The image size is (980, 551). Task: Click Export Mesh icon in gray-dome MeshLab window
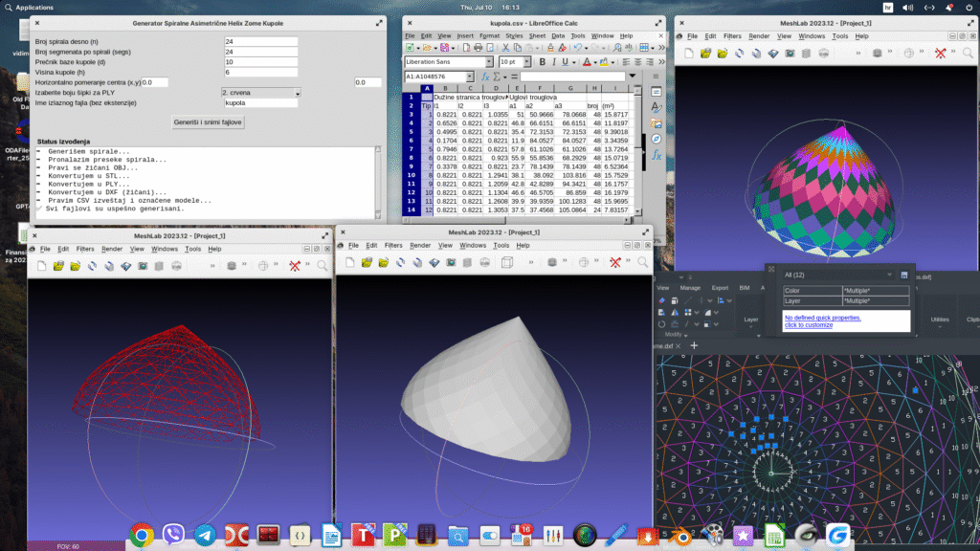point(434,262)
